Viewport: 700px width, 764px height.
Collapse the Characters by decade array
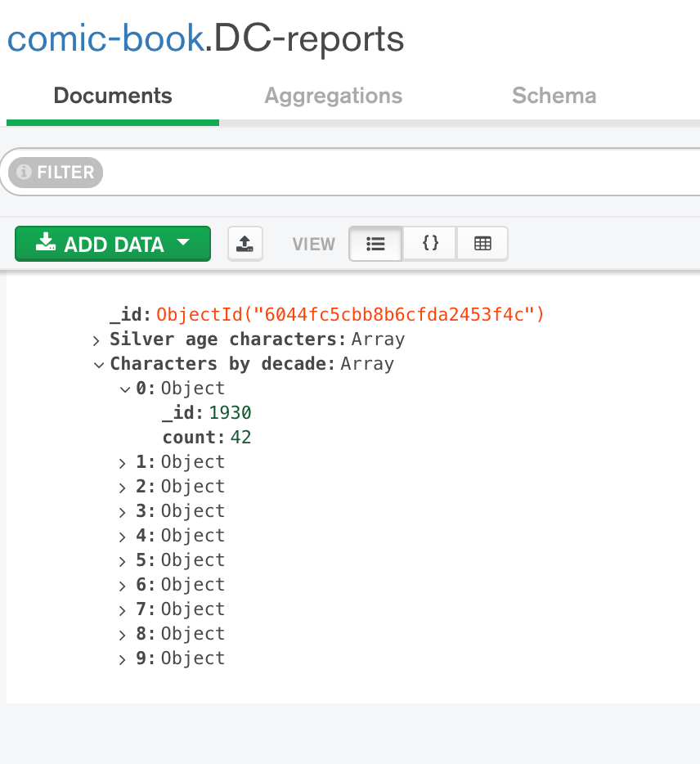click(x=99, y=364)
